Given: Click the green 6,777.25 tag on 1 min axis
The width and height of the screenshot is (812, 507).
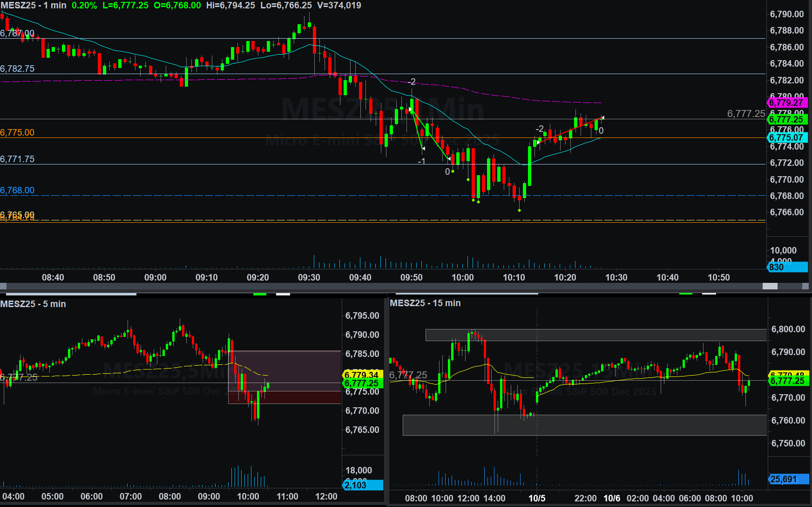Looking at the screenshot, I should click(x=786, y=120).
